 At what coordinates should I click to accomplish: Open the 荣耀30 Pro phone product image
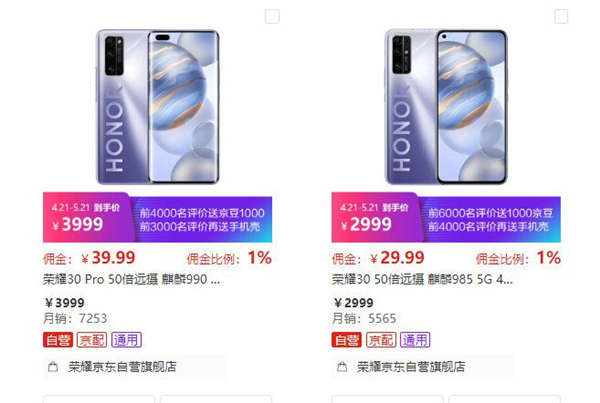point(158,107)
